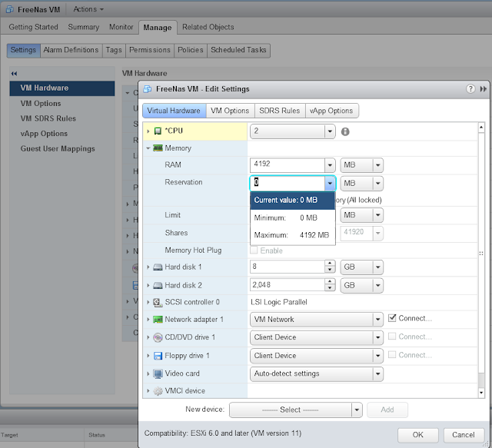This screenshot has height=448, width=492.
Task: Open the Summary tab
Action: click(x=84, y=27)
